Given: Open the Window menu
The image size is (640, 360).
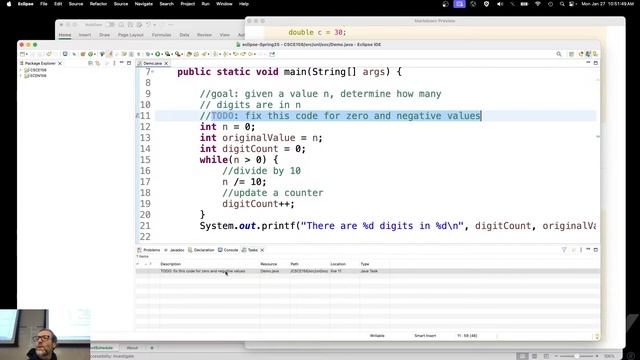Looking at the screenshot, I should pyautogui.click(x=224, y=4).
